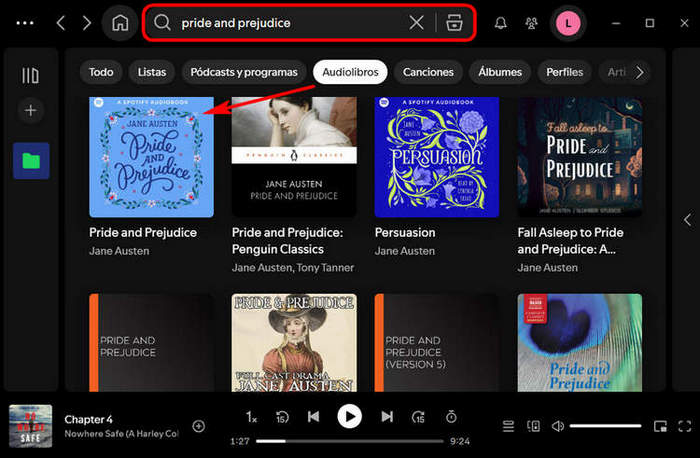Add current chapter to library plus icon
This screenshot has width=700, height=458.
pyautogui.click(x=199, y=426)
